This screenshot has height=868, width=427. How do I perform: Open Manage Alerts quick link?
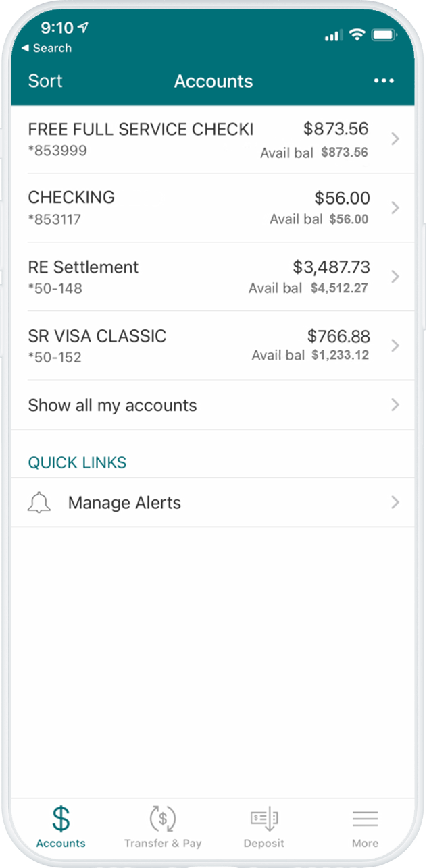click(124, 503)
